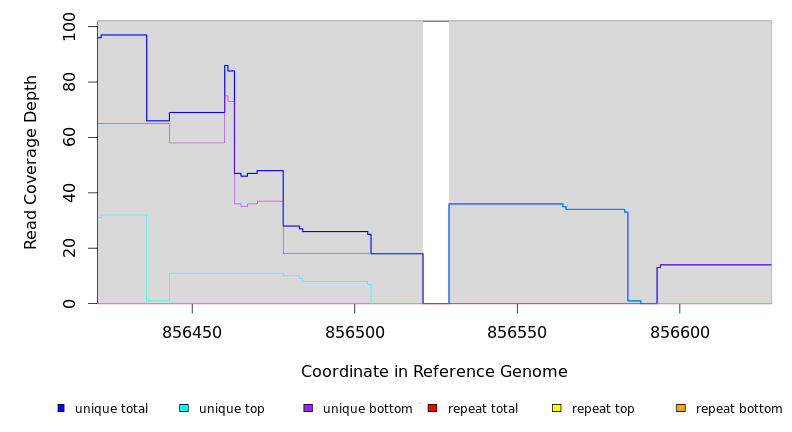Select the 'repeat top' legend label
The height and width of the screenshot is (432, 792).
pyautogui.click(x=604, y=409)
